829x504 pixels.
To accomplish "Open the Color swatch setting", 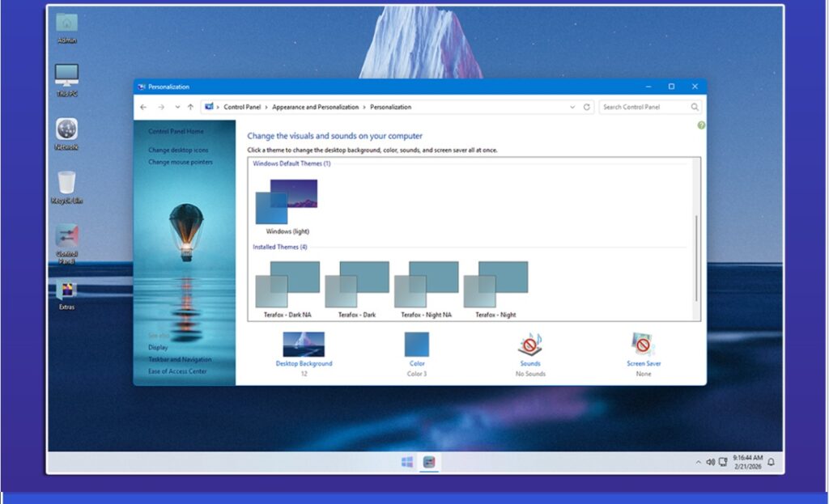I will click(x=417, y=345).
